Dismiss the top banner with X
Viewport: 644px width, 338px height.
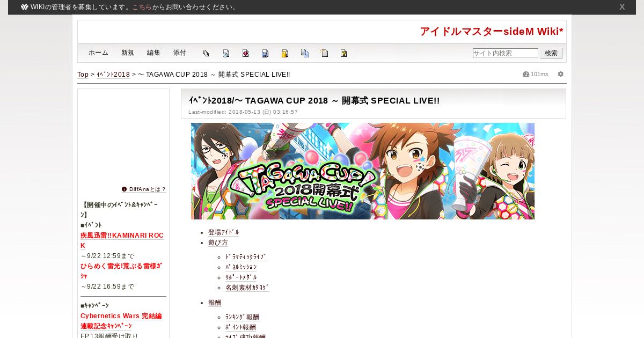click(622, 7)
